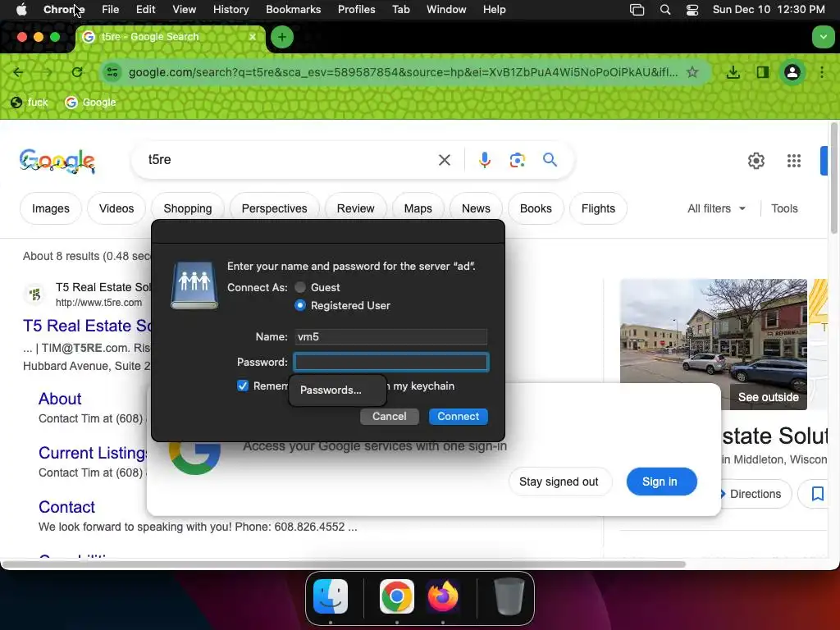Open the Edit menu
The width and height of the screenshot is (840, 630).
pos(145,10)
